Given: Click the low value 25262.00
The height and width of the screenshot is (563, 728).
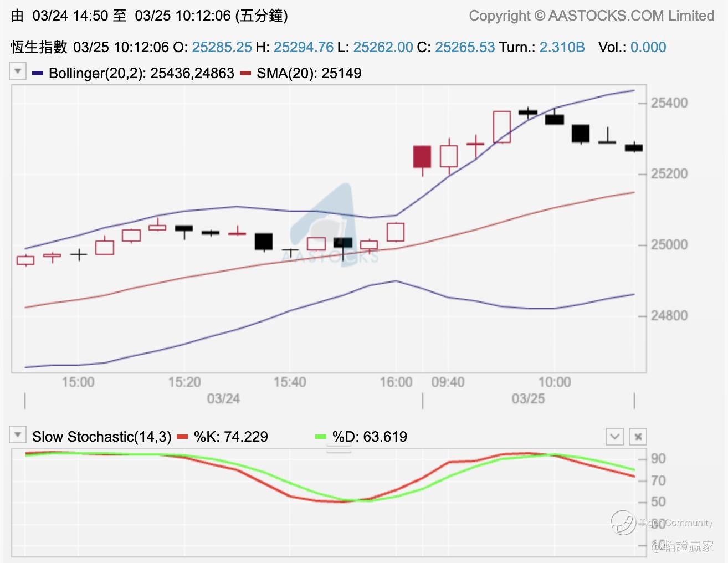Looking at the screenshot, I should [383, 47].
